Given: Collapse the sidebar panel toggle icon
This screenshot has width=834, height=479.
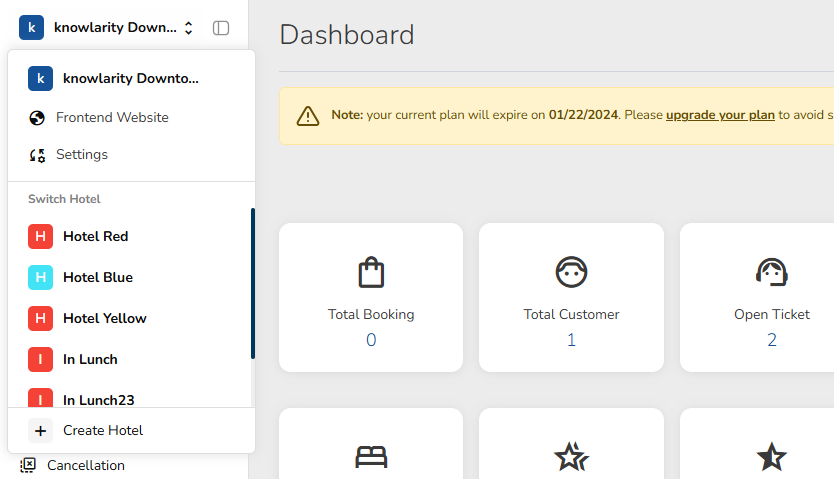Looking at the screenshot, I should (221, 28).
